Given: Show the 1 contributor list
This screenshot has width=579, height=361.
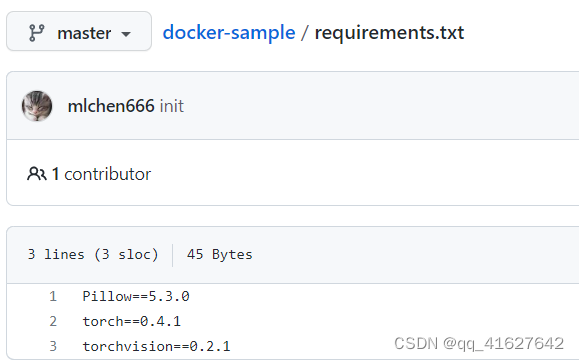Looking at the screenshot, I should point(102,174).
